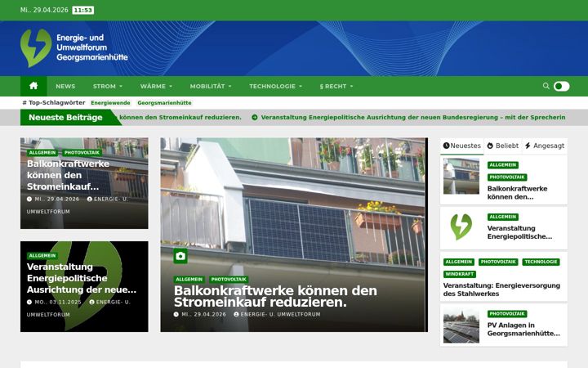Open left card Balkonkraftwerke können den Stromeinkauf
This screenshot has height=368, width=588.
point(68,175)
